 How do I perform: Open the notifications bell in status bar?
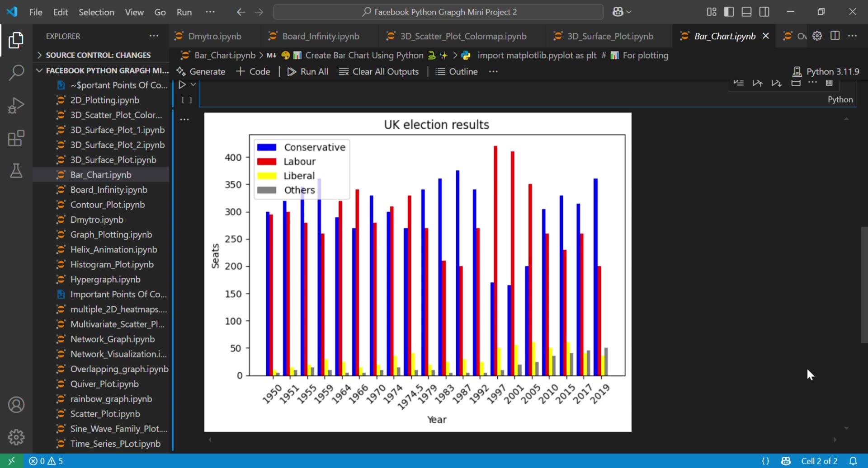(853, 461)
